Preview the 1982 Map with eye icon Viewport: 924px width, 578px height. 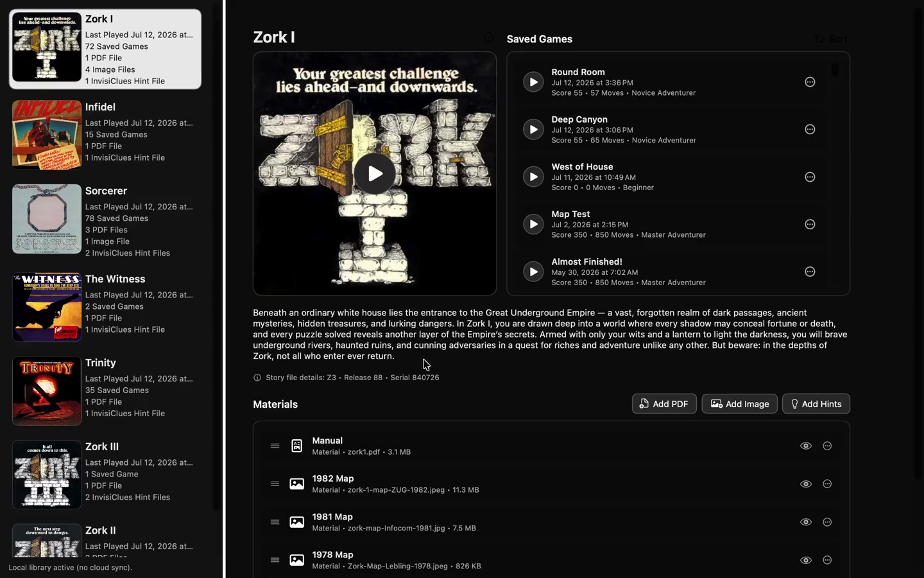point(806,484)
